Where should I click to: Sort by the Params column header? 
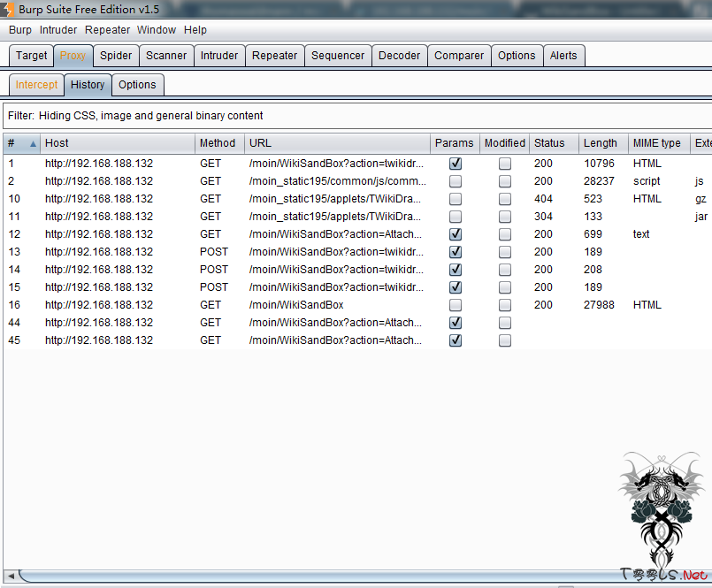click(455, 143)
